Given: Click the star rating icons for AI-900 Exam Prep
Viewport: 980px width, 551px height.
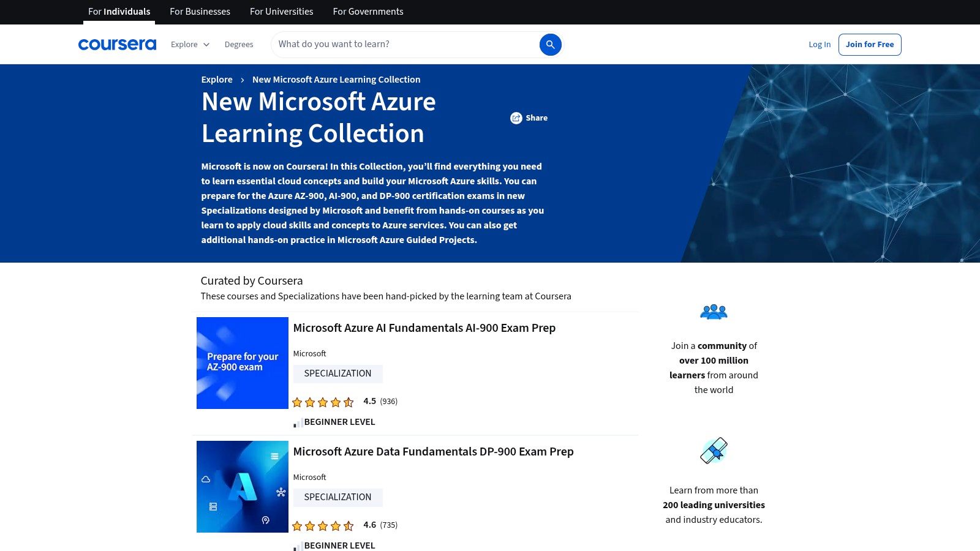Looking at the screenshot, I should click(x=323, y=402).
